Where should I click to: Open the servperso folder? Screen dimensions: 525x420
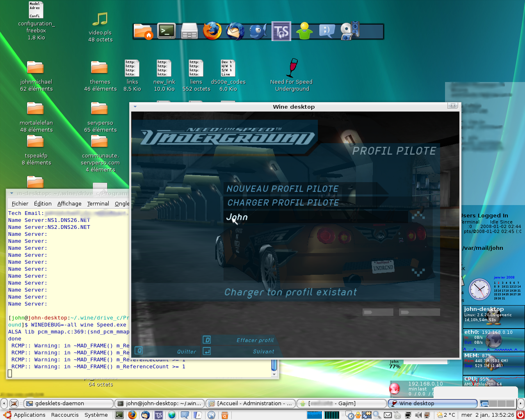click(100, 117)
